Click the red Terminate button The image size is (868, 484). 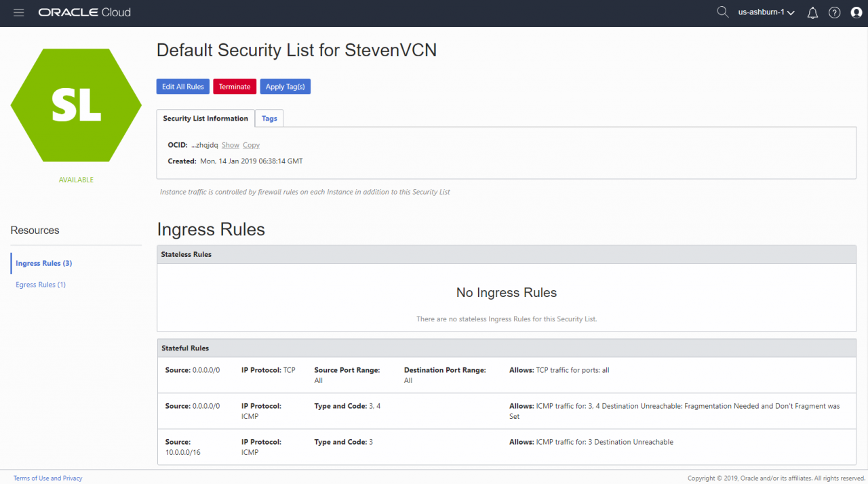(235, 87)
